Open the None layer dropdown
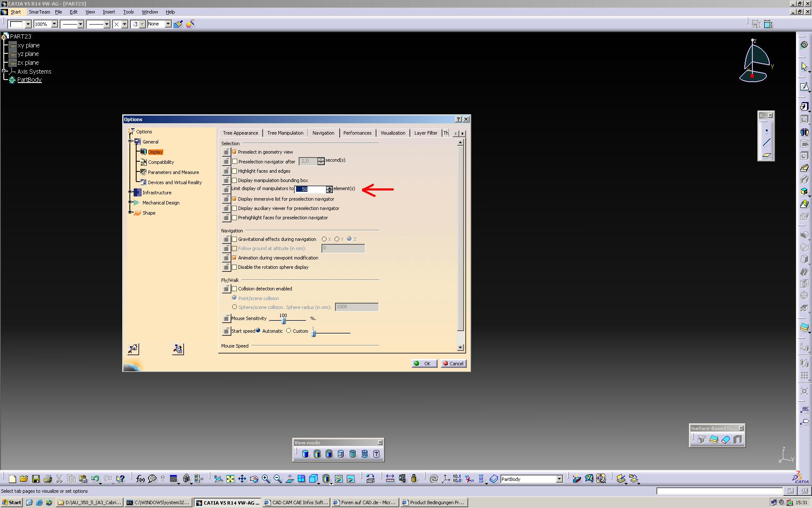 pyautogui.click(x=168, y=24)
